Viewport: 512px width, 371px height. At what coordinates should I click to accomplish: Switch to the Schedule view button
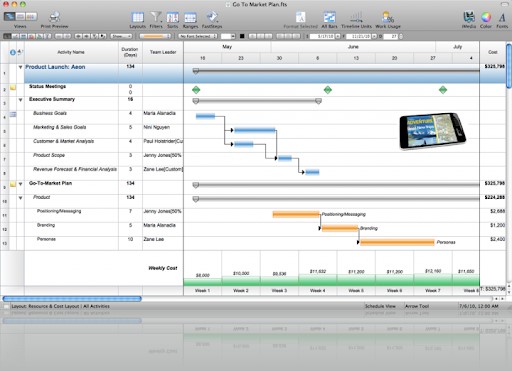click(10, 16)
